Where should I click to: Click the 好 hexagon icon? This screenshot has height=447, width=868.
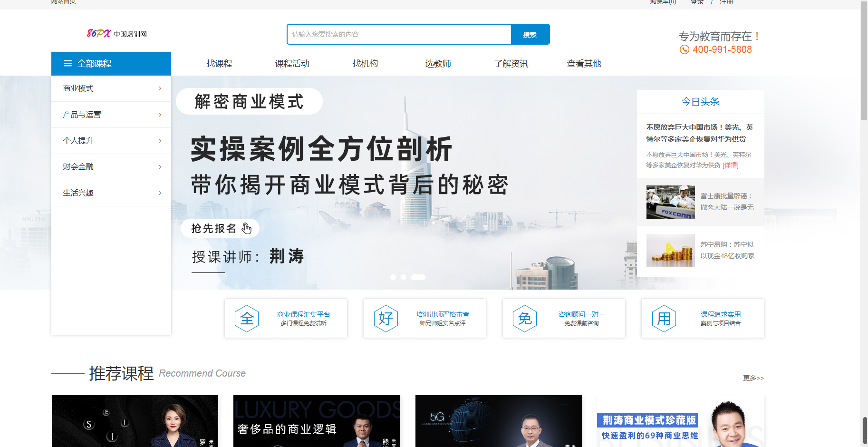[386, 319]
